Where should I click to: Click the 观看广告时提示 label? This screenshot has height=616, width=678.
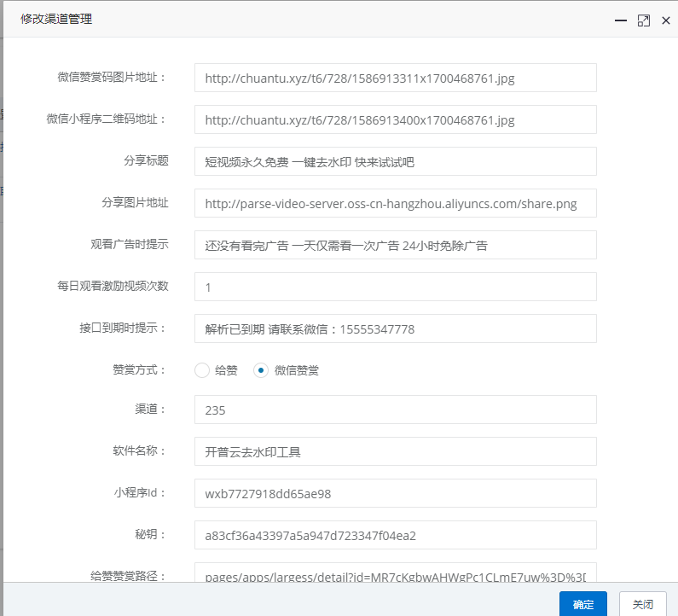click(130, 244)
